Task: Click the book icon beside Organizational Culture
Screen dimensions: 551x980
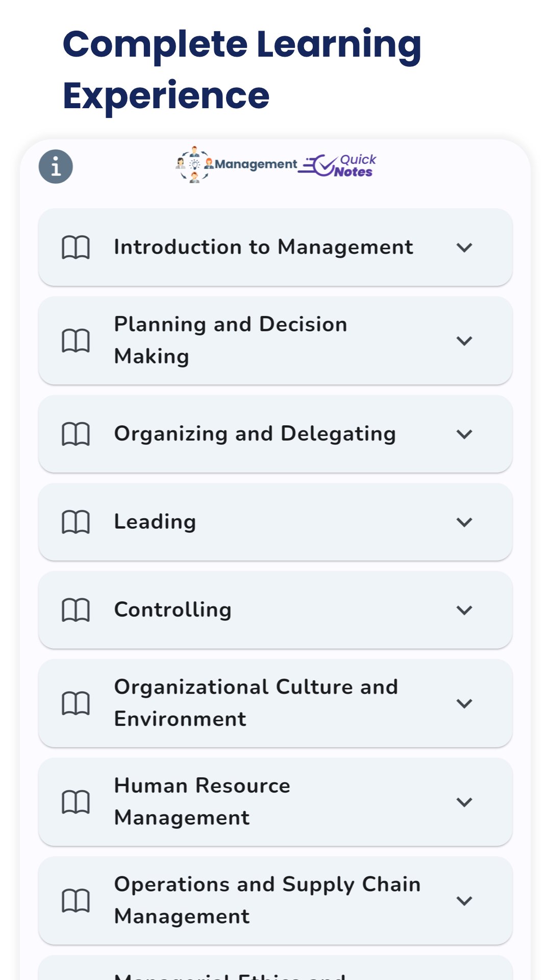Action: tap(76, 702)
